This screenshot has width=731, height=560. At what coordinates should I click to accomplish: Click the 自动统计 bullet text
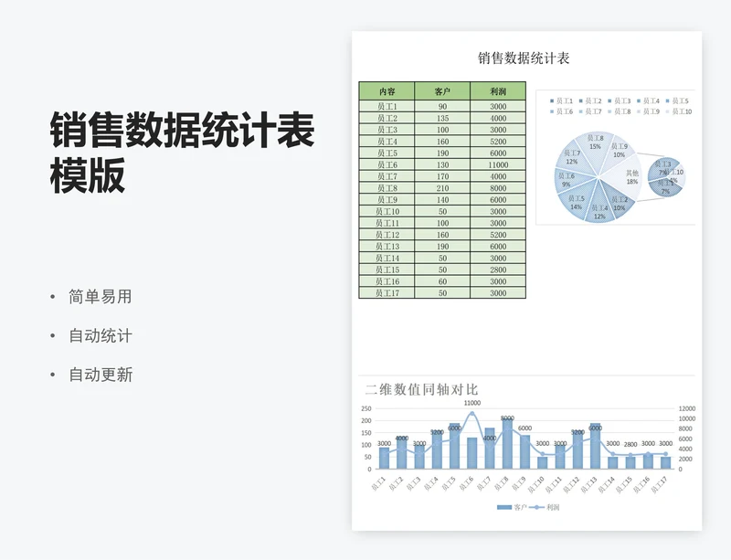tap(101, 335)
